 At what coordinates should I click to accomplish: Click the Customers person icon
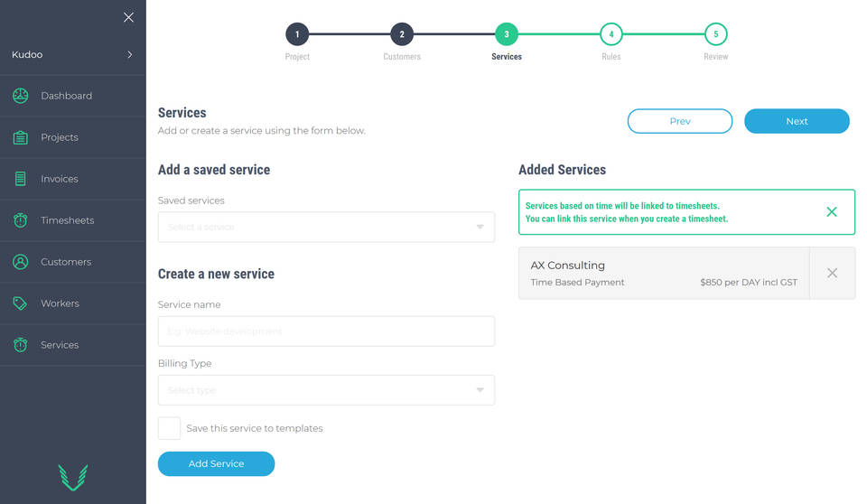tap(21, 262)
